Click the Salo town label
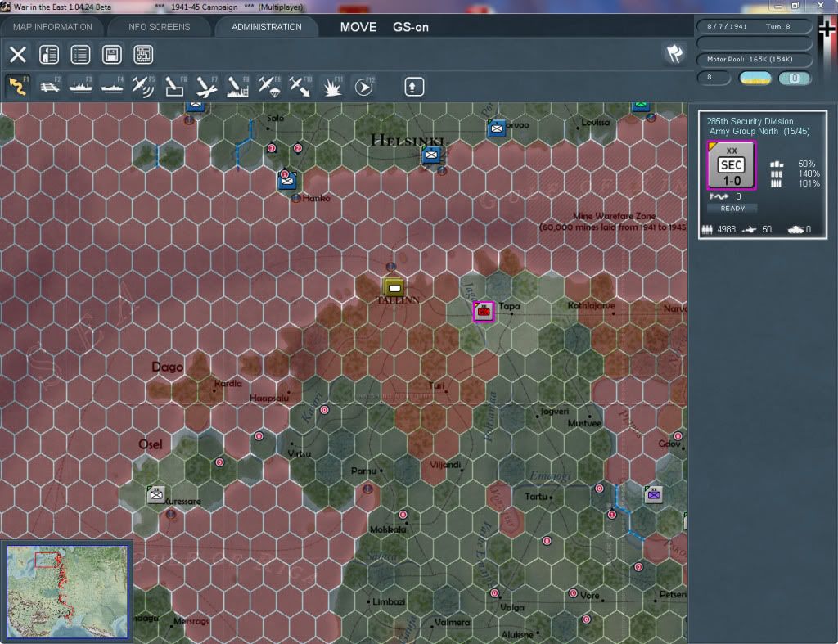Viewport: 838px width, 644px height. (275, 118)
